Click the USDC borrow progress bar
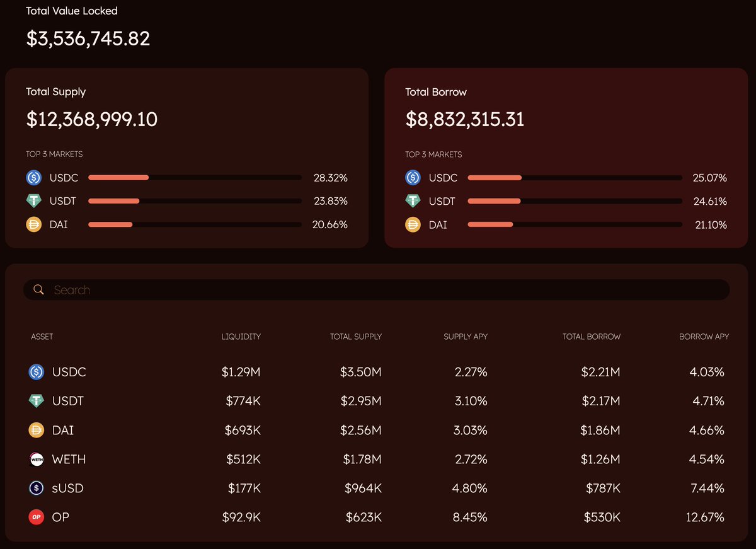The width and height of the screenshot is (756, 549). [575, 178]
